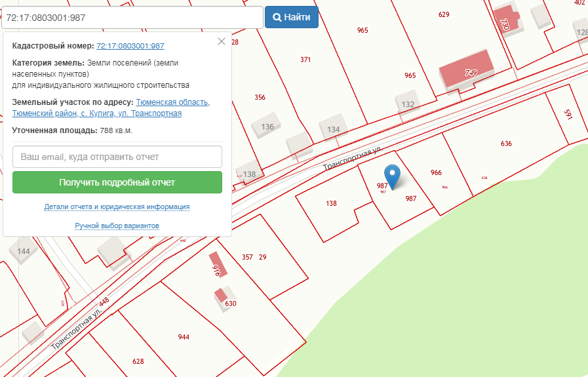Open Детали отчета и юридическая информация
Viewport: 588px width, 377px height.
117,207
